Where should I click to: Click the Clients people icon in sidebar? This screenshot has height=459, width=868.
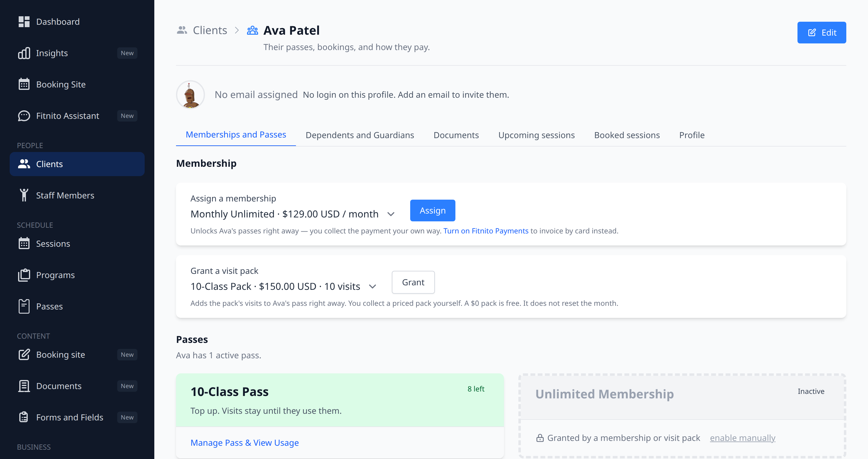pyautogui.click(x=24, y=164)
